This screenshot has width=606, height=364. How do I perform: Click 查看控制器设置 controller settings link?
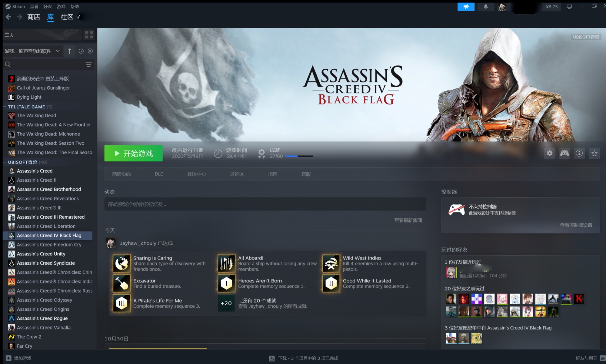[576, 225]
